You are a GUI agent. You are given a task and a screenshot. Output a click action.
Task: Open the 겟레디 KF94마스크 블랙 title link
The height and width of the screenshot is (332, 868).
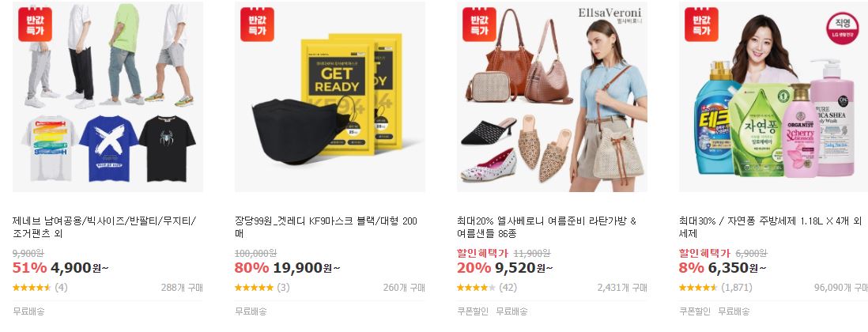(x=326, y=228)
